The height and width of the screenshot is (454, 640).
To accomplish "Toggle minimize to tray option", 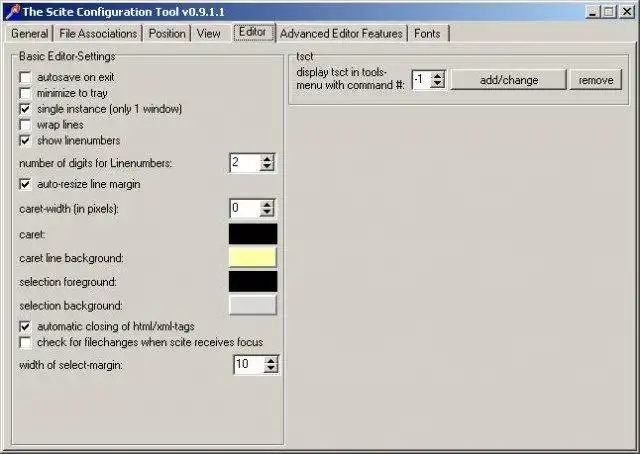I will pos(25,93).
